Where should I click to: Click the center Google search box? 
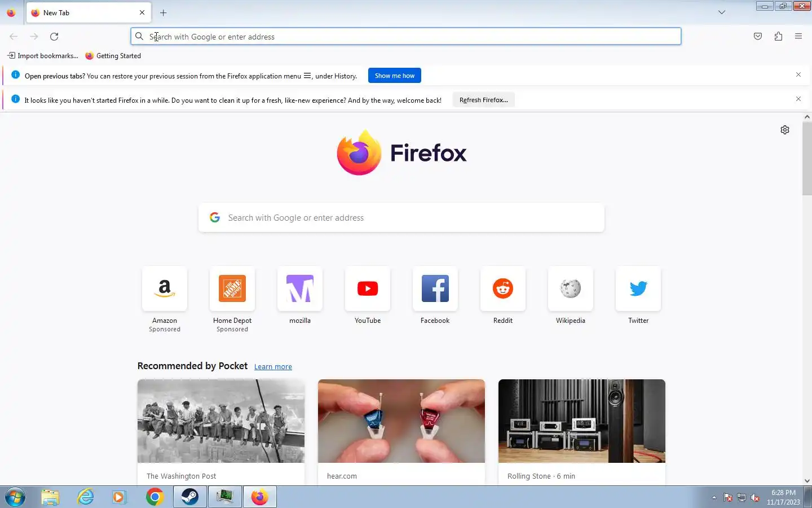[x=401, y=218]
